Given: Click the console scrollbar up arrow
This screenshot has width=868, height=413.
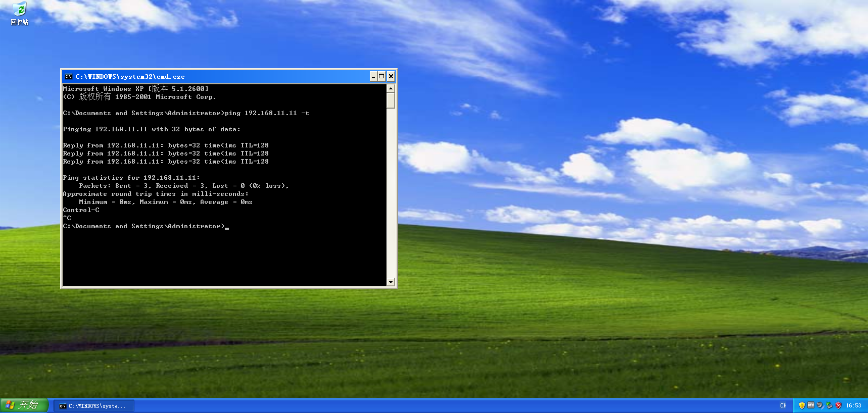Looking at the screenshot, I should (391, 88).
